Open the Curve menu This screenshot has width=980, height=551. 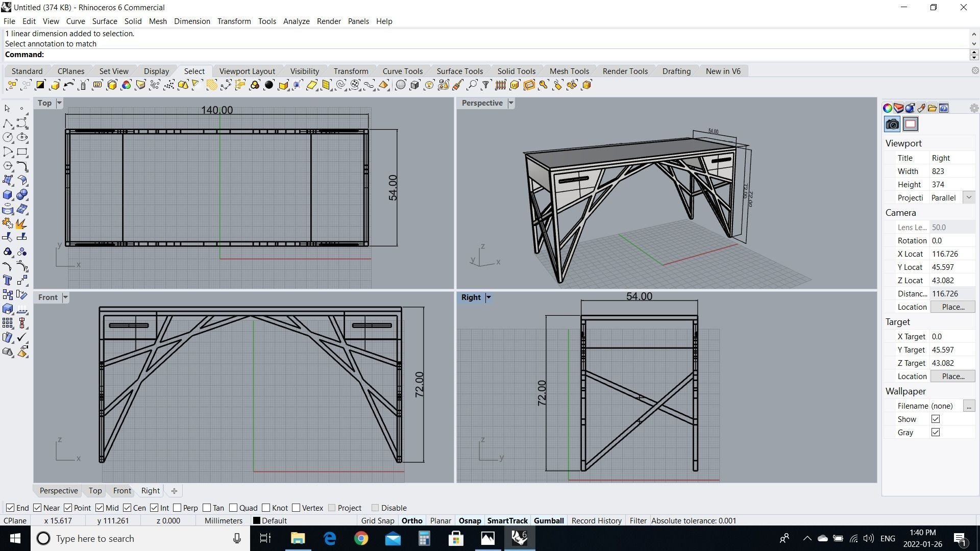(x=76, y=21)
